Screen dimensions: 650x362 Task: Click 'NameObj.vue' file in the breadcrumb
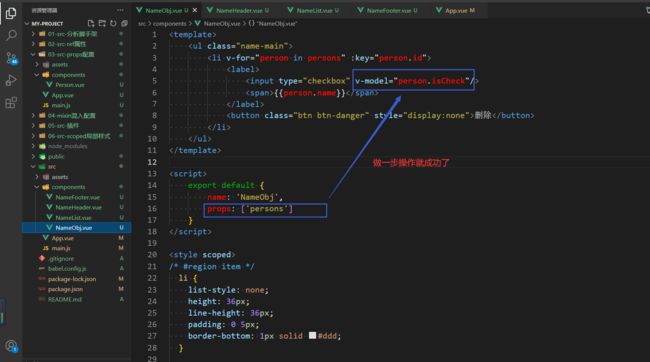pyautogui.click(x=222, y=24)
